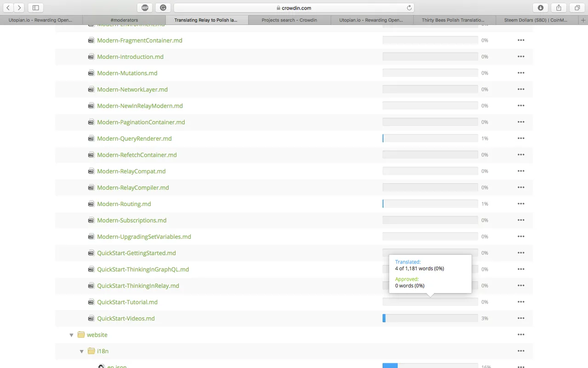Switch to Projects search - Crowdin tab
The image size is (588, 368).
[289, 20]
